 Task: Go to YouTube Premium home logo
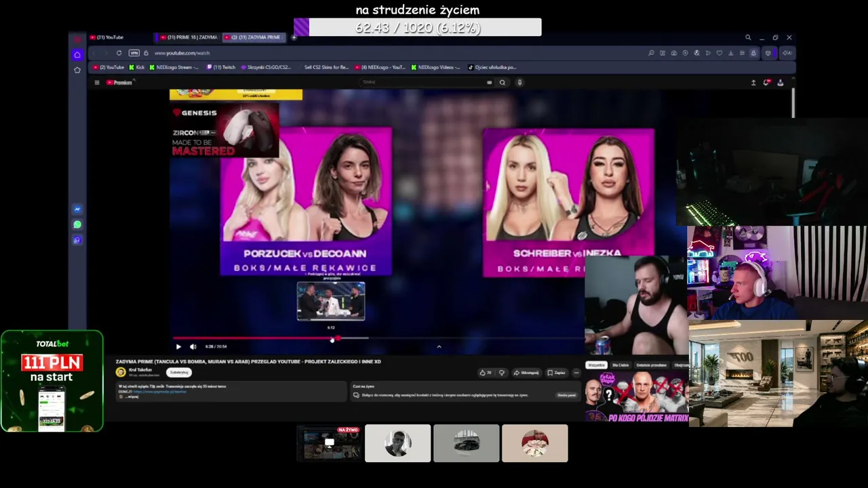[x=119, y=83]
